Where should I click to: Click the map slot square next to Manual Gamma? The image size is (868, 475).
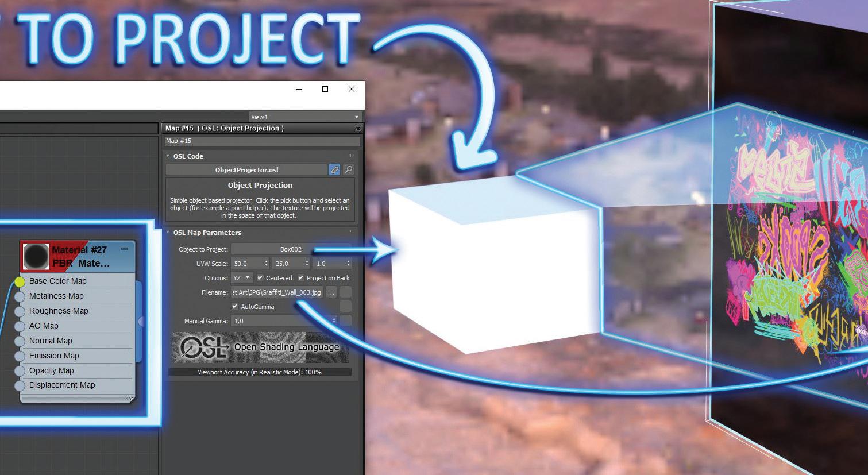pyautogui.click(x=346, y=321)
